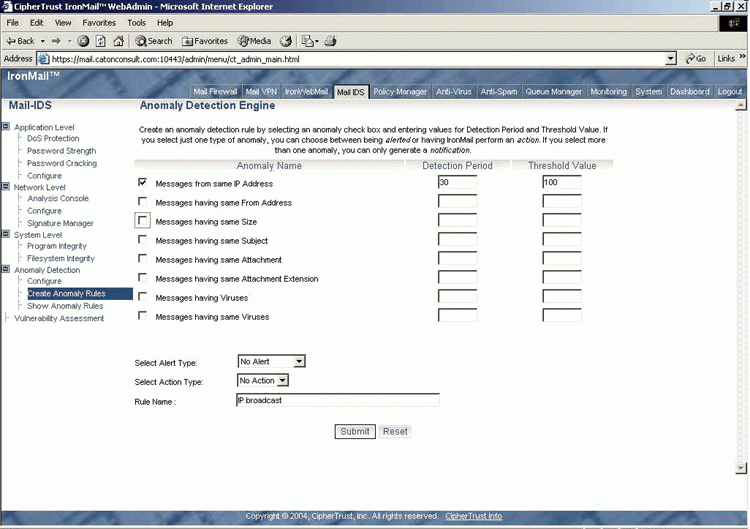
Task: Open the Select Alert Type dropdown
Action: point(271,362)
